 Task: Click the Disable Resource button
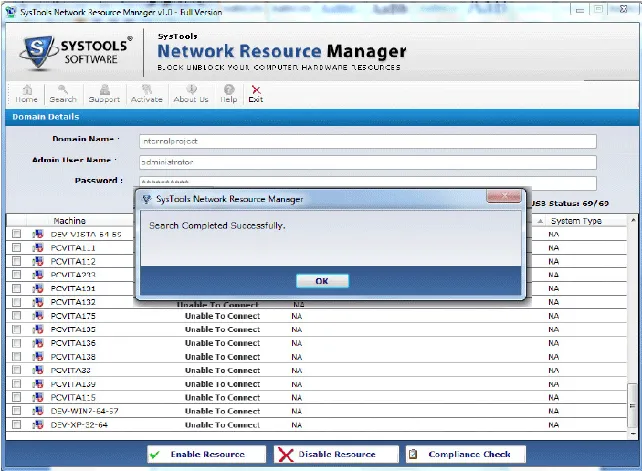pos(336,454)
